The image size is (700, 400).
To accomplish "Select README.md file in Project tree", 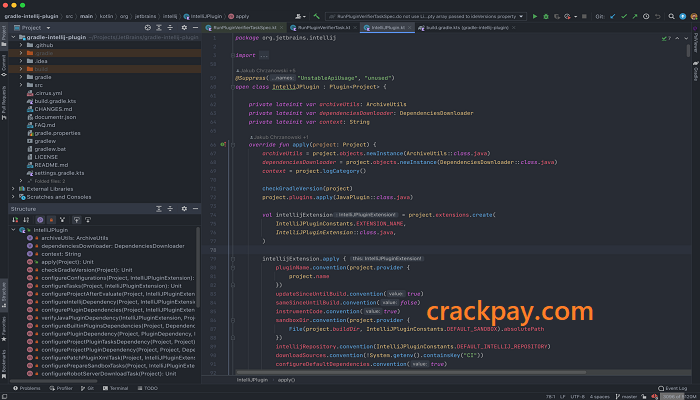I will pos(51,165).
